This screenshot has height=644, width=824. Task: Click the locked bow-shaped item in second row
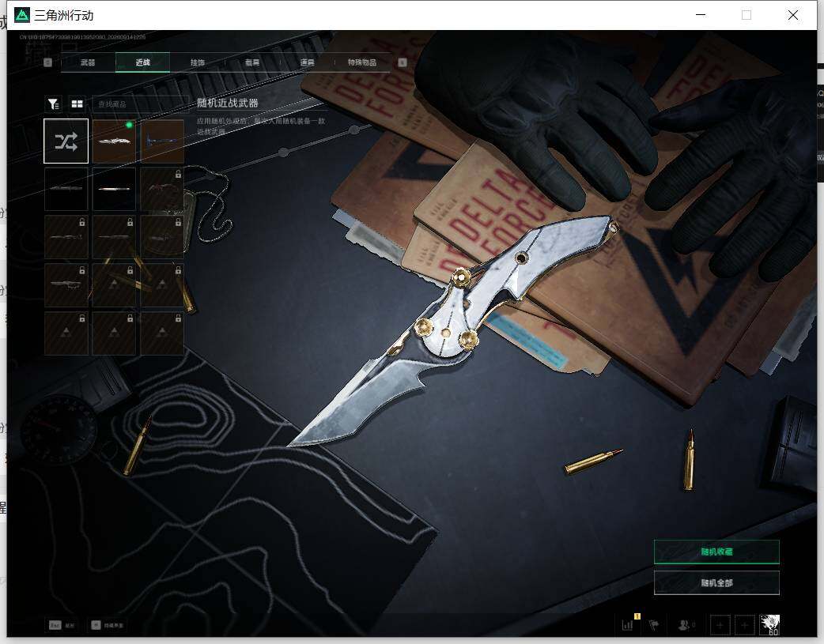(162, 189)
